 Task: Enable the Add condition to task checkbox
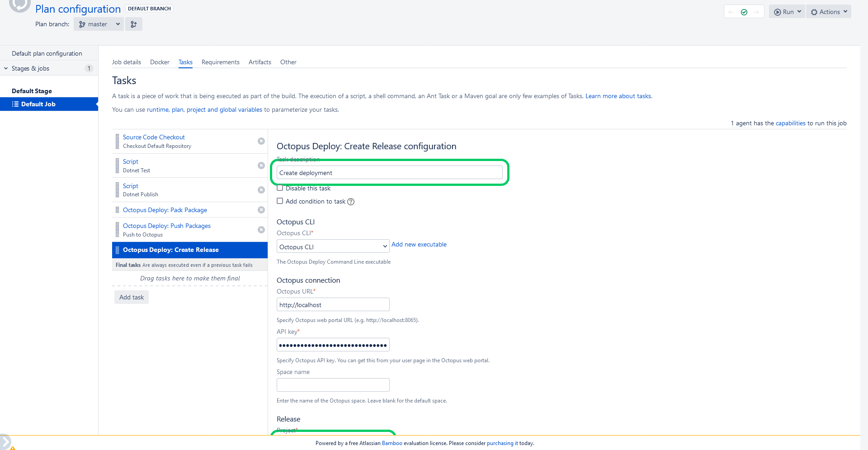point(280,201)
